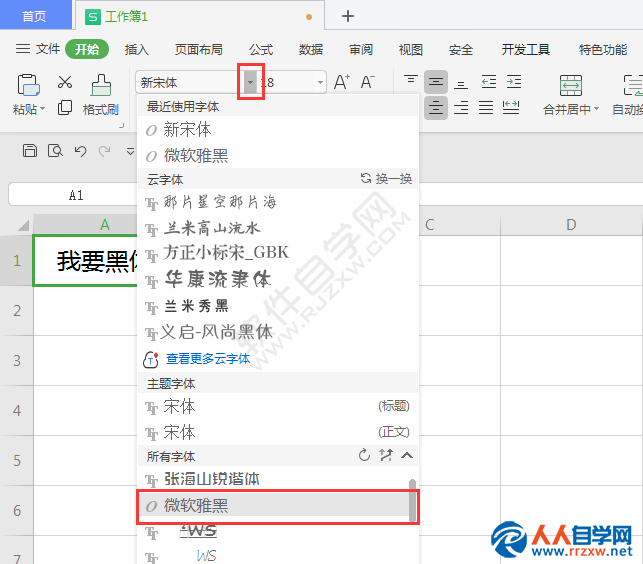
Task: Click the decrease indent icon
Action: pyautogui.click(x=489, y=82)
